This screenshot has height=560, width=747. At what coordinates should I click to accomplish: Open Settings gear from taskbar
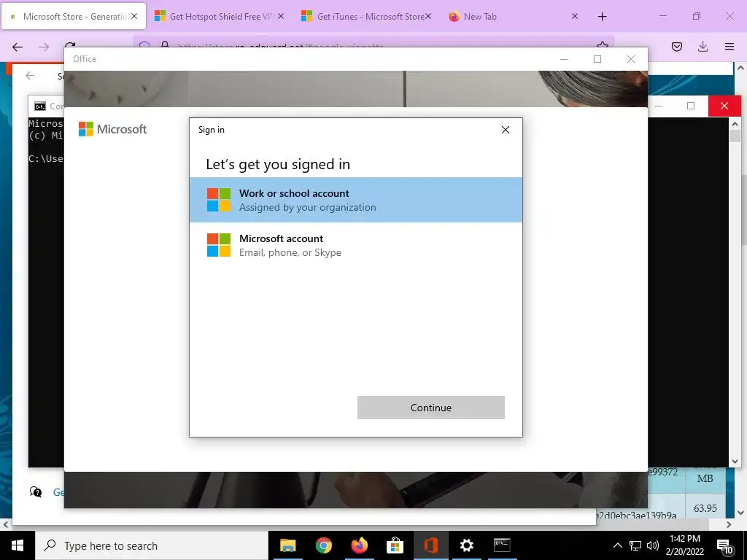click(466, 545)
